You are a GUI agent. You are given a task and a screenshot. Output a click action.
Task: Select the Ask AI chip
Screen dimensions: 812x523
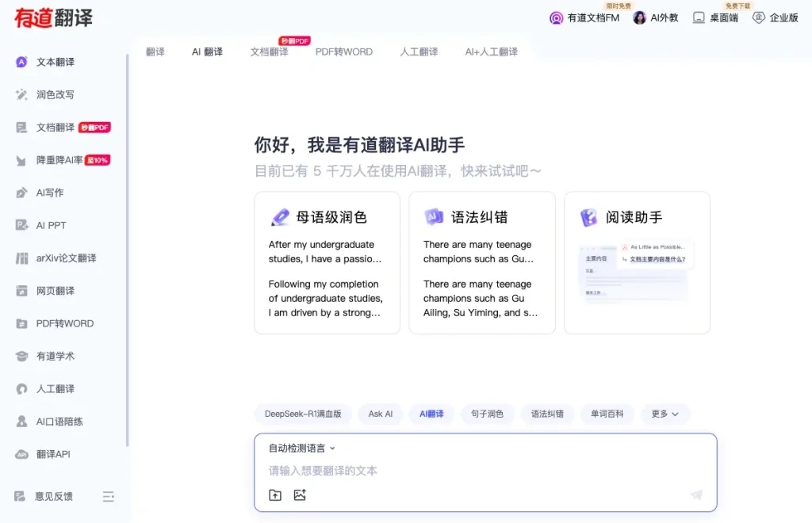click(x=381, y=414)
